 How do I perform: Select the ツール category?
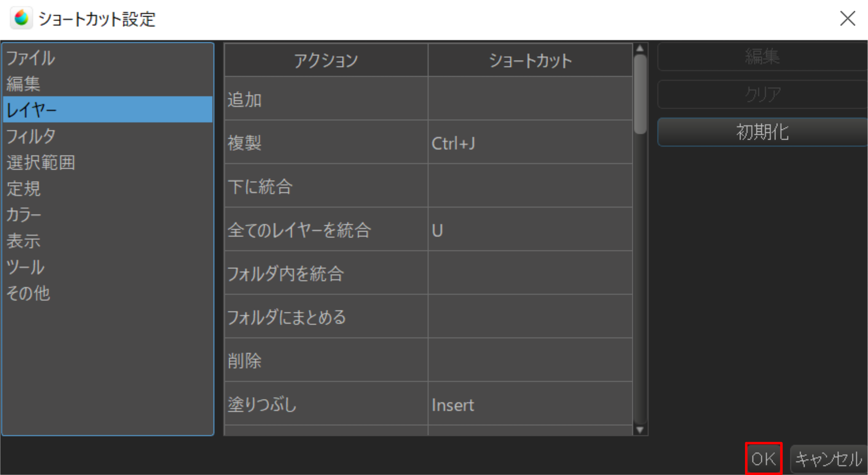108,267
